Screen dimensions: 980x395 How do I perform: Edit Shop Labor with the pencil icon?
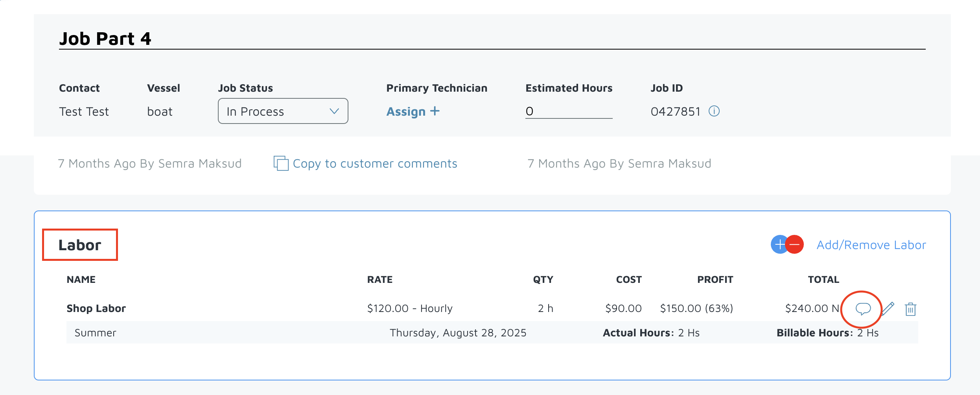tap(888, 309)
